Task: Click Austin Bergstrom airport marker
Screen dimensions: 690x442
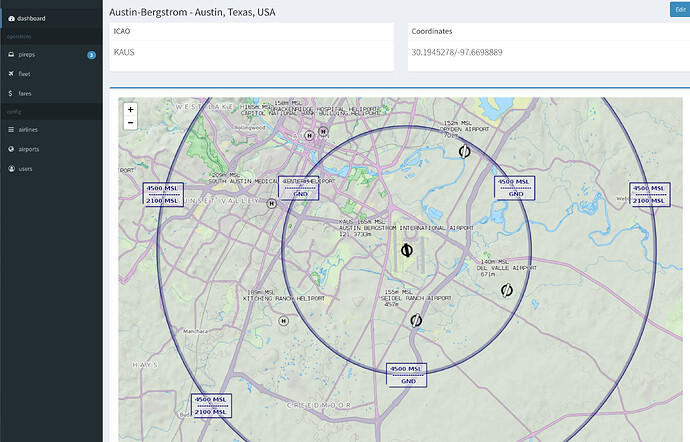Action: [407, 250]
